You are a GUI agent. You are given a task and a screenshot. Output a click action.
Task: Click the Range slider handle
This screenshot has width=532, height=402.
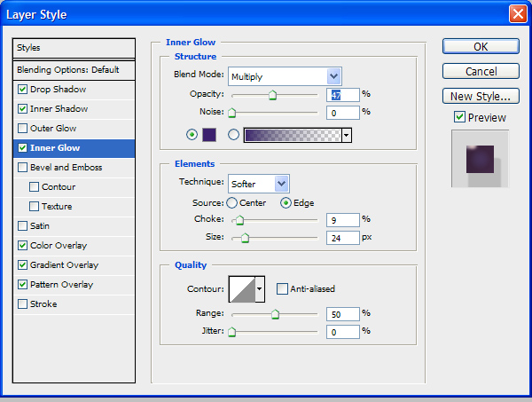pos(275,314)
